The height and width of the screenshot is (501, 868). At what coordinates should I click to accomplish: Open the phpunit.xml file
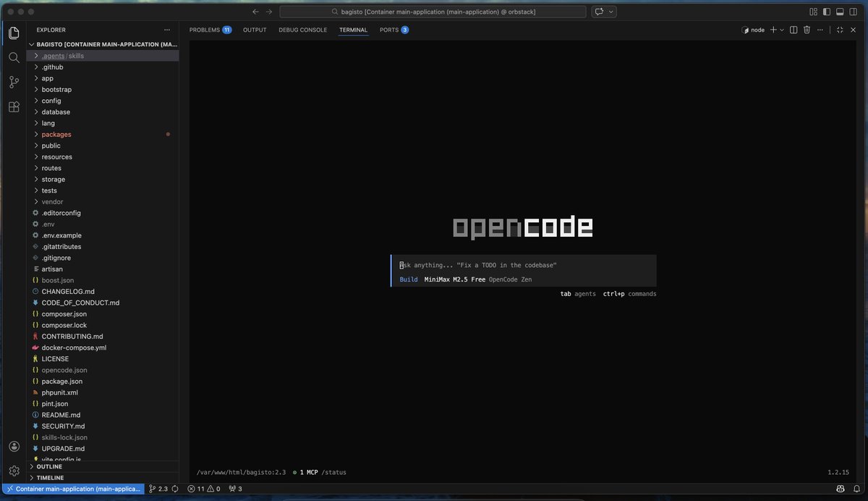(x=103, y=392)
